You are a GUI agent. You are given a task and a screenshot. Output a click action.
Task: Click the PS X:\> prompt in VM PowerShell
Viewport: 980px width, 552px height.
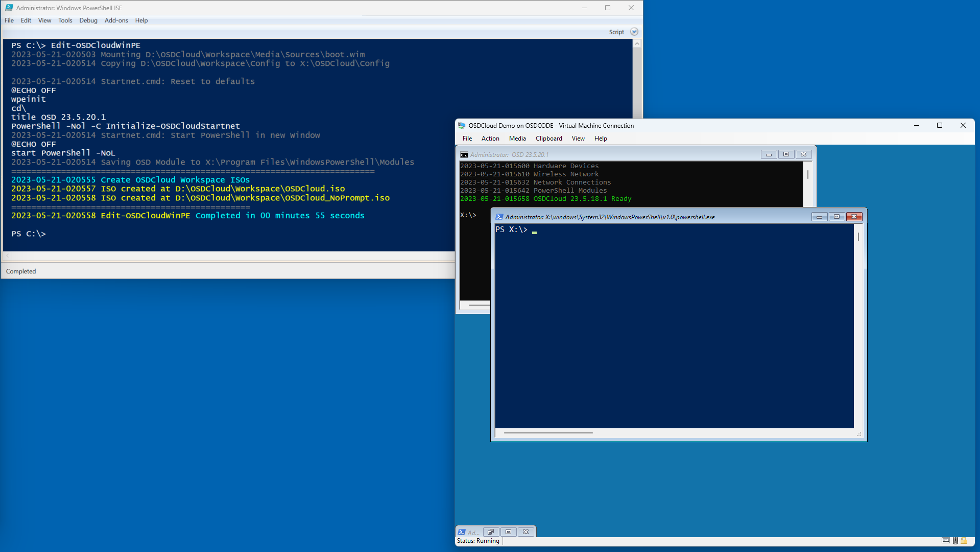click(511, 230)
